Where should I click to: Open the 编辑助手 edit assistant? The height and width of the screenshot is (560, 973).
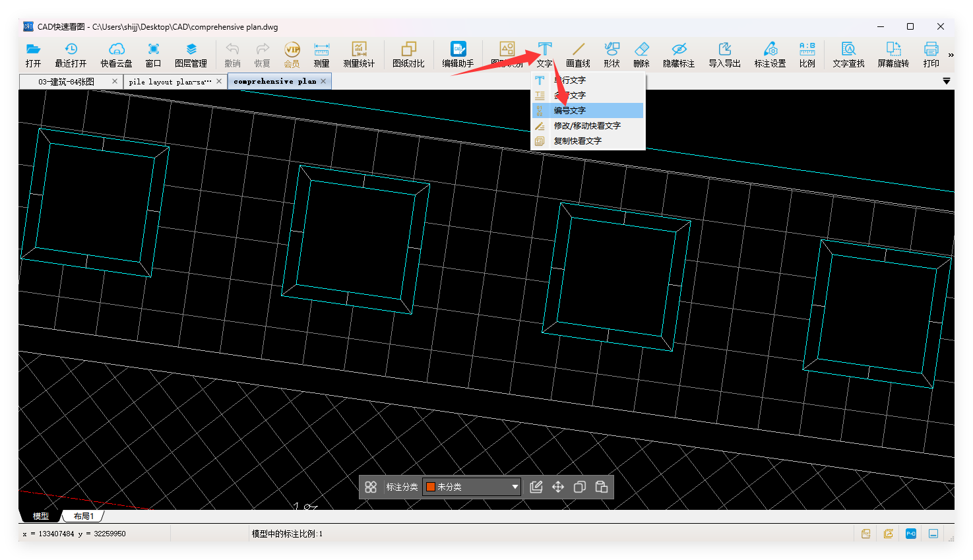click(458, 55)
